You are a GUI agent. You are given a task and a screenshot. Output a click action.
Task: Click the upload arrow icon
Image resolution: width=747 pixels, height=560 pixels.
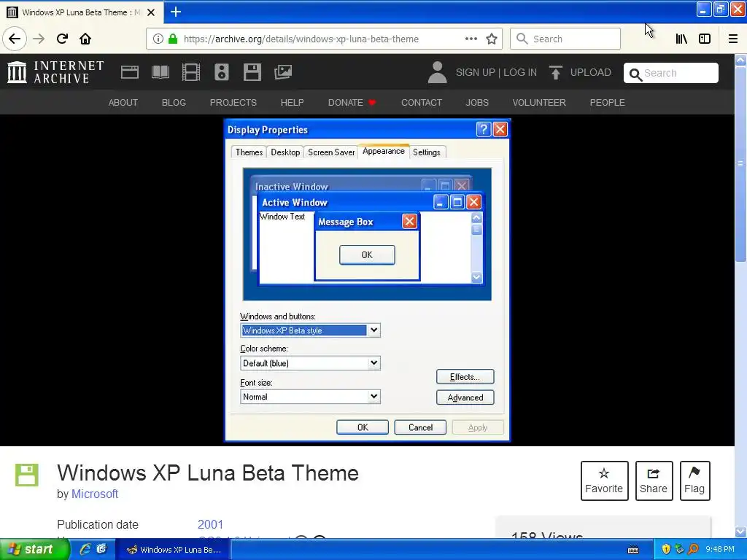(555, 72)
